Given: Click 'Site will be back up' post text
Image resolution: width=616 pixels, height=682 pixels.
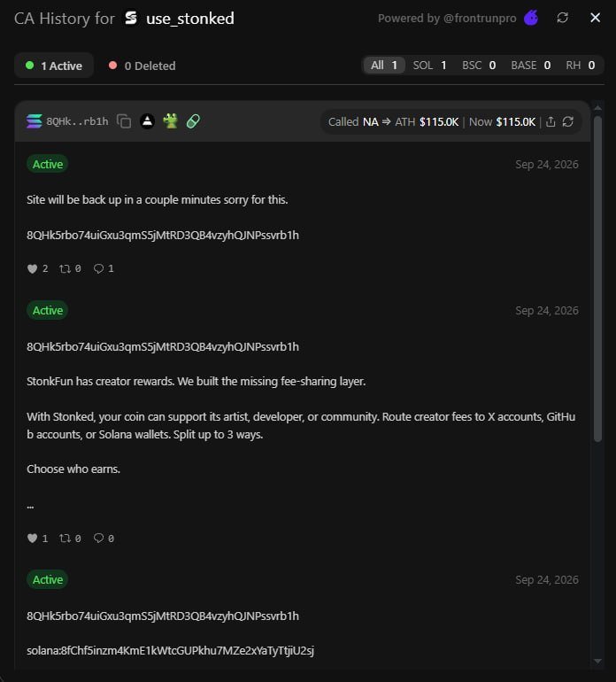Looking at the screenshot, I should pos(157,199).
